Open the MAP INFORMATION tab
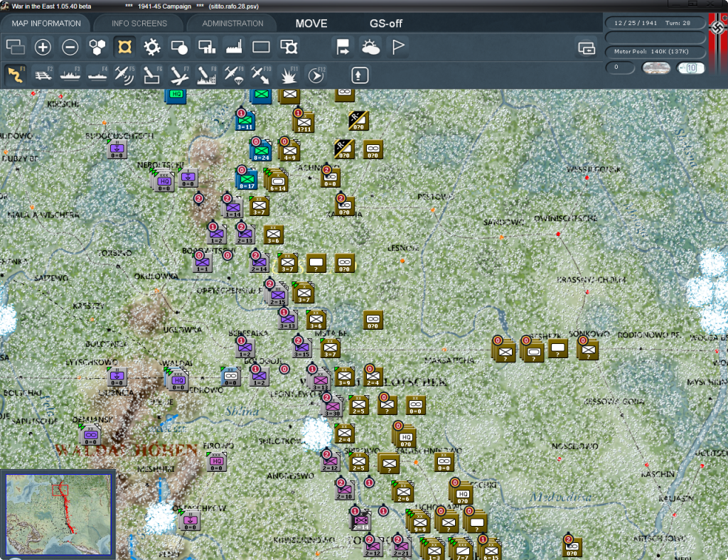 (46, 23)
